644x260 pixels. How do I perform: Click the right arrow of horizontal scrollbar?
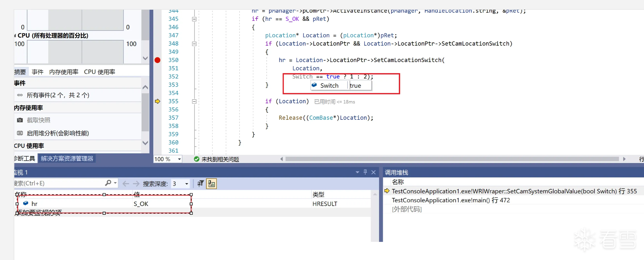[624, 159]
